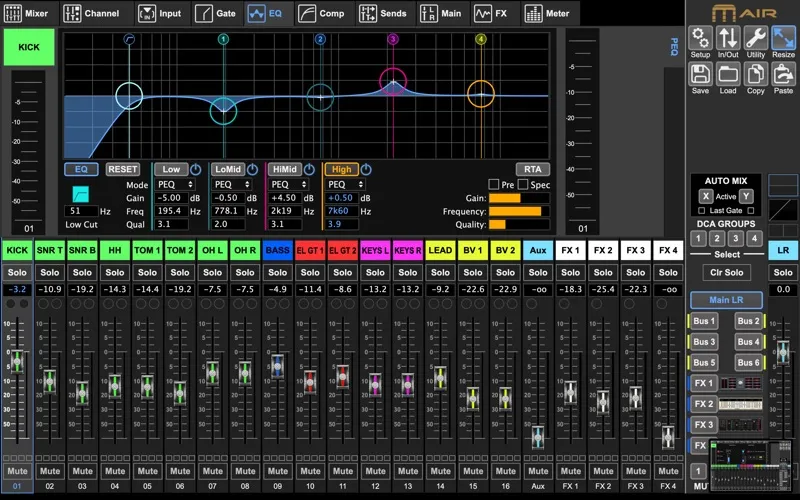Click the Load folder icon
800x500 pixels.
728,74
